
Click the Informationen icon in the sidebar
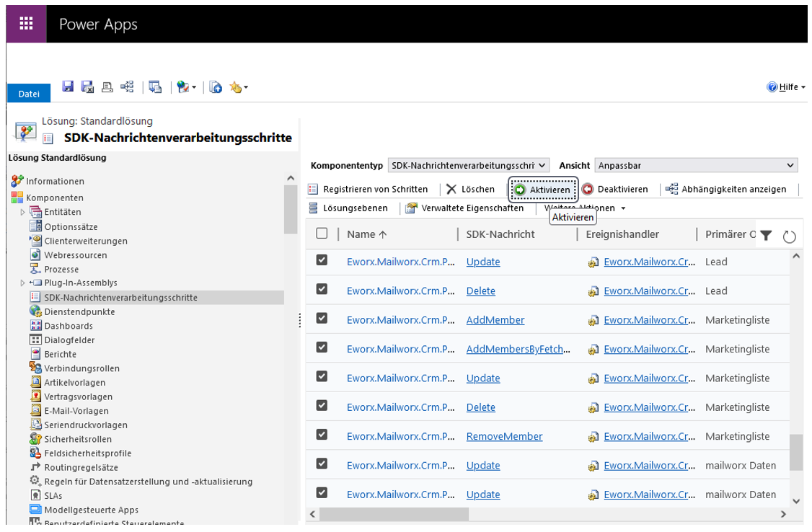(x=17, y=181)
